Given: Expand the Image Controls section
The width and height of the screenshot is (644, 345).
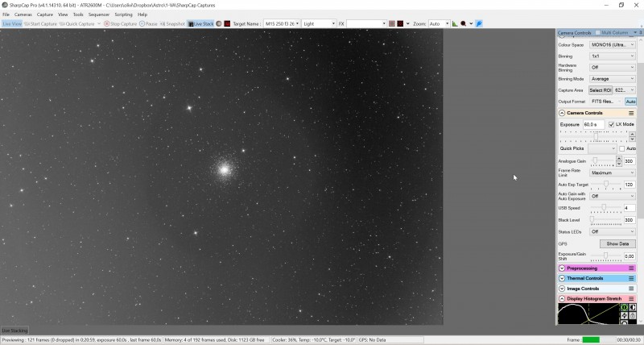Looking at the screenshot, I should click(x=562, y=289).
